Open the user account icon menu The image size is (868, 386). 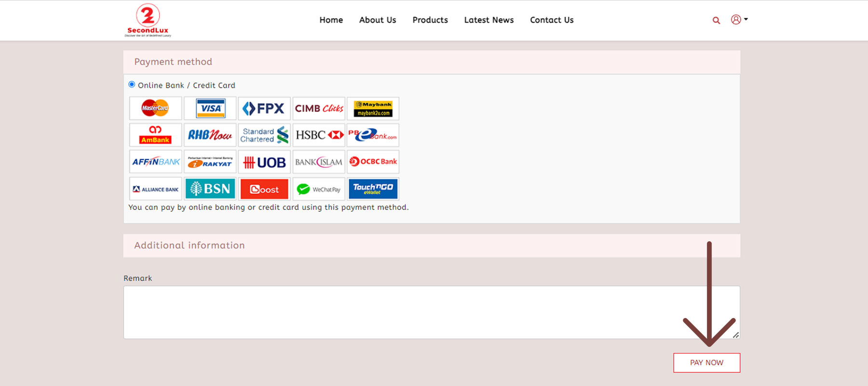click(739, 20)
